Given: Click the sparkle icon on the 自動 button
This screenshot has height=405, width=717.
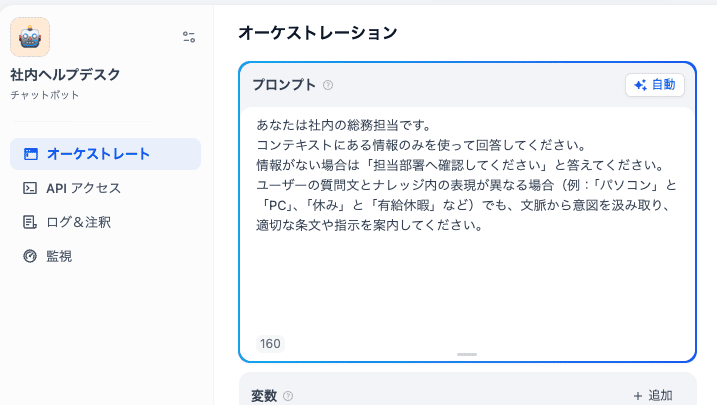Looking at the screenshot, I should (641, 85).
